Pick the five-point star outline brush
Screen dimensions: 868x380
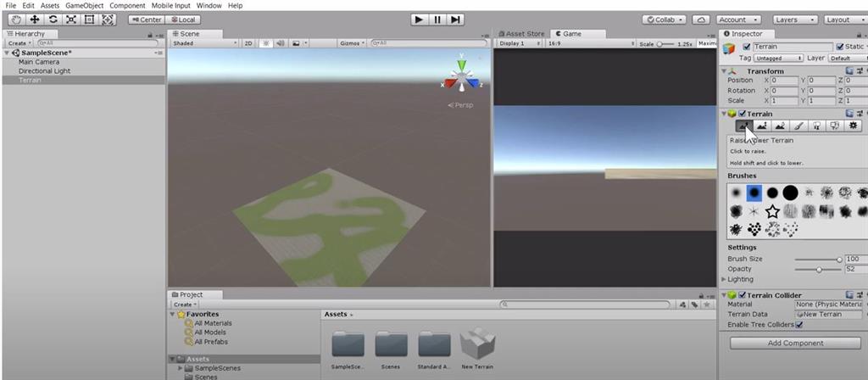pos(772,211)
